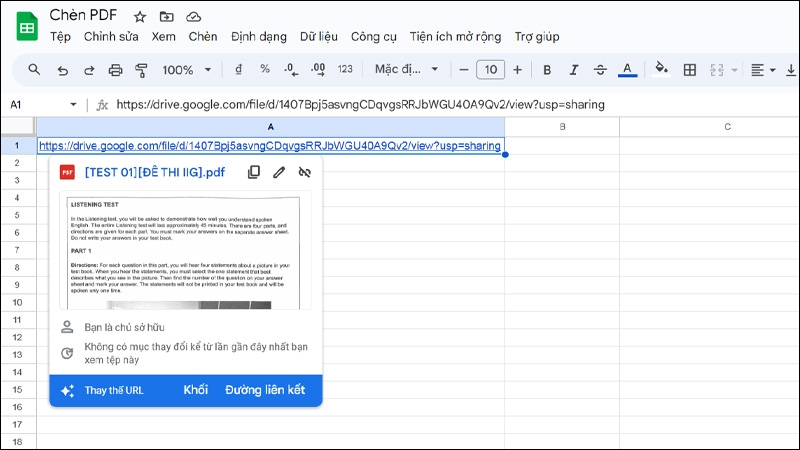This screenshot has width=800, height=450.
Task: Select column A header
Action: [270, 127]
